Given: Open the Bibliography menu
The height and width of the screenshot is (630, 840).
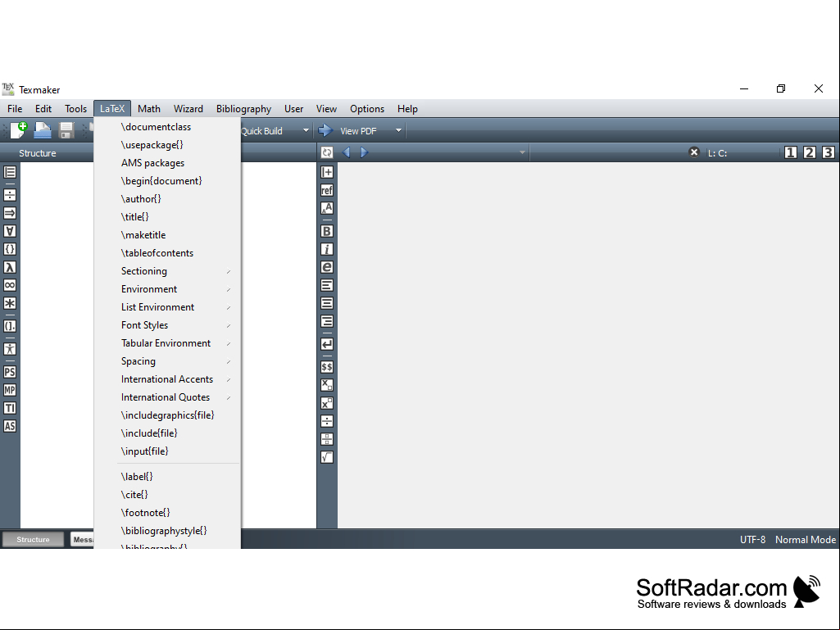Looking at the screenshot, I should (243, 109).
